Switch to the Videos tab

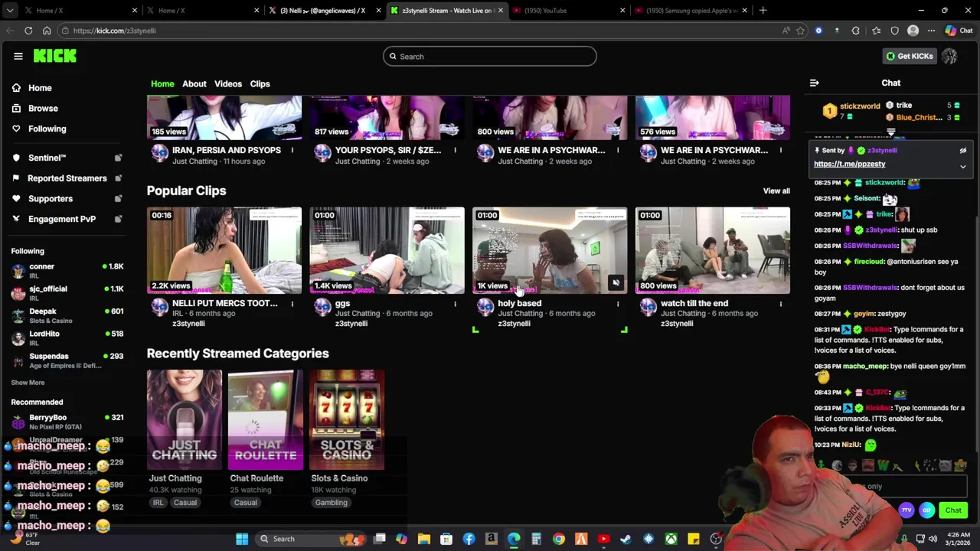point(227,83)
